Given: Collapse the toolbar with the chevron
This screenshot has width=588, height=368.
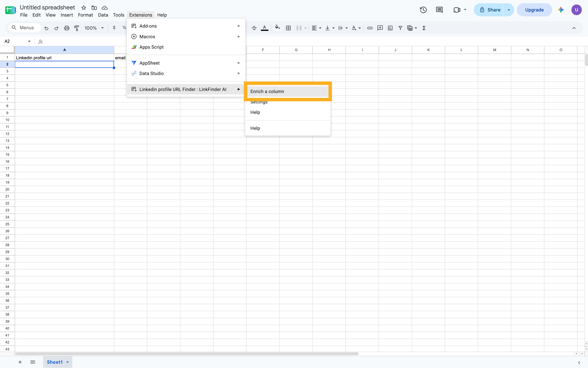Looking at the screenshot, I should click(574, 28).
